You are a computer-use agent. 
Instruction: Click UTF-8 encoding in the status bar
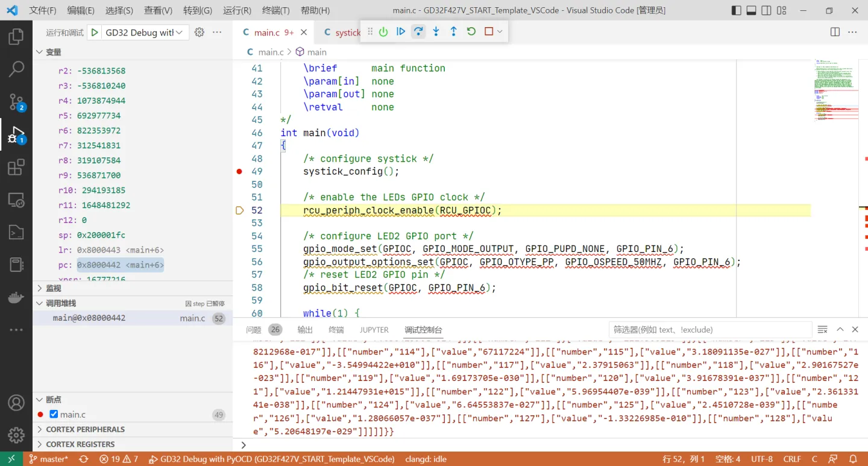761,459
